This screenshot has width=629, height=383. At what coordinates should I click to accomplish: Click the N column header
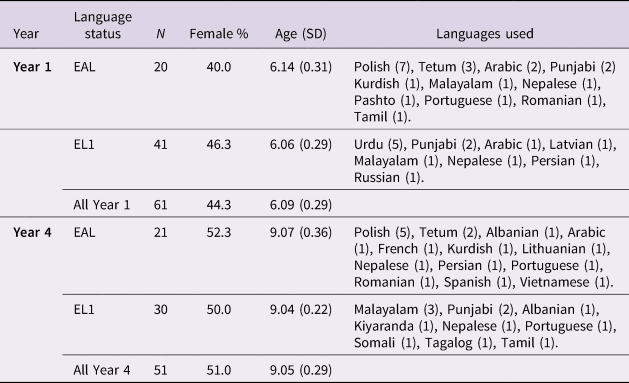[160, 34]
